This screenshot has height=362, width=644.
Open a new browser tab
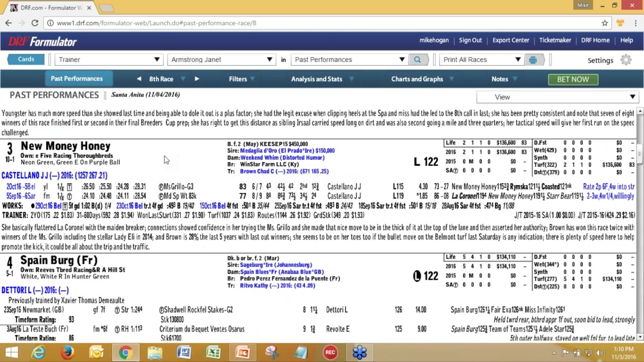pyautogui.click(x=106, y=8)
